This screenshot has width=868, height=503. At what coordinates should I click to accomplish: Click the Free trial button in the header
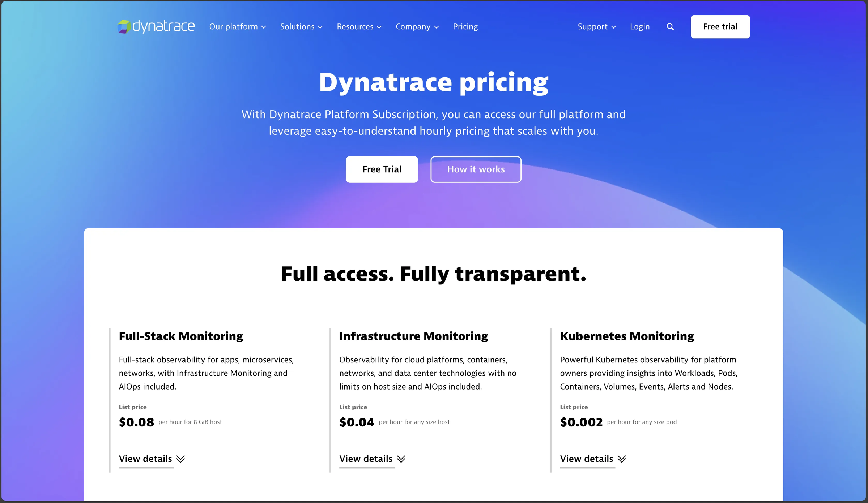click(x=720, y=26)
